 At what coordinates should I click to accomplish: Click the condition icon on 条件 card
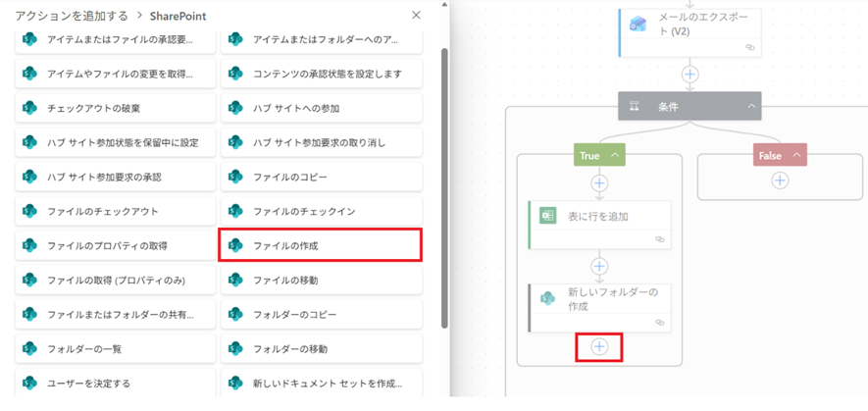tap(635, 106)
